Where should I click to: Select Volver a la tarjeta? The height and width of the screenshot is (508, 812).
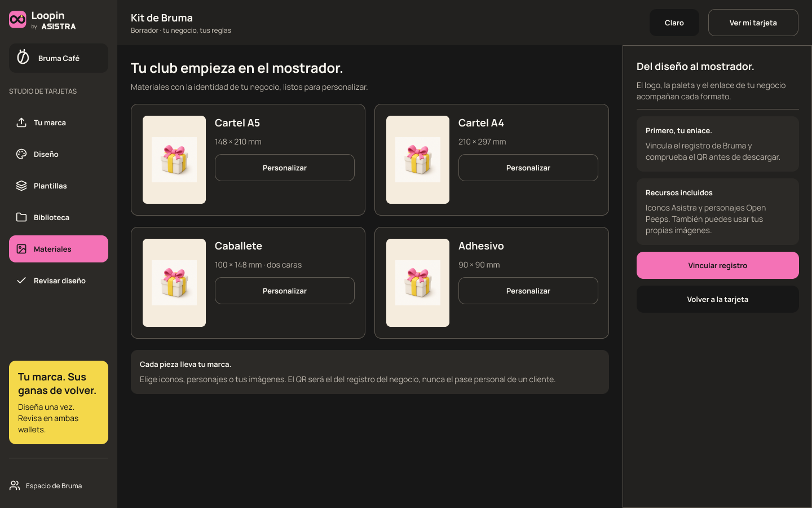point(717,299)
